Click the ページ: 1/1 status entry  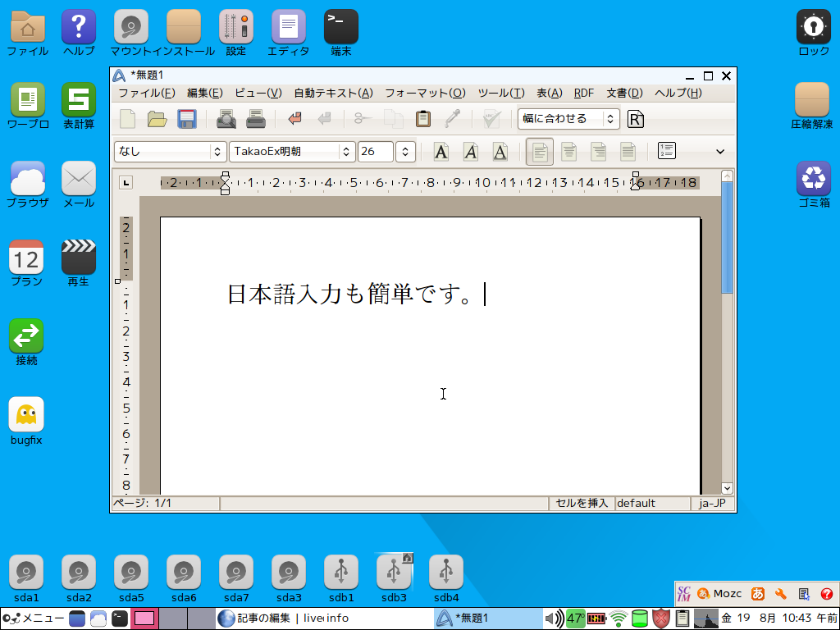[x=166, y=503]
